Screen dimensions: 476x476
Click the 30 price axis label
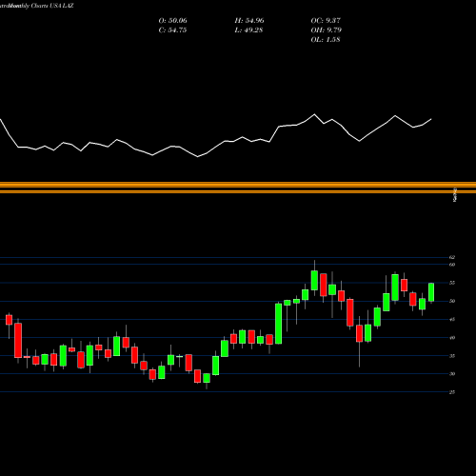pos(452,374)
